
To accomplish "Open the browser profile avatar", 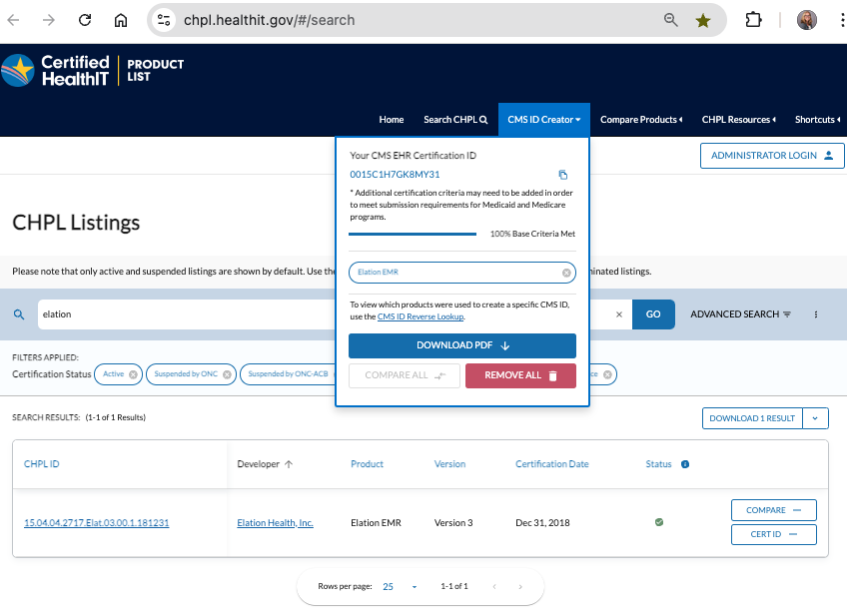I will point(806,21).
